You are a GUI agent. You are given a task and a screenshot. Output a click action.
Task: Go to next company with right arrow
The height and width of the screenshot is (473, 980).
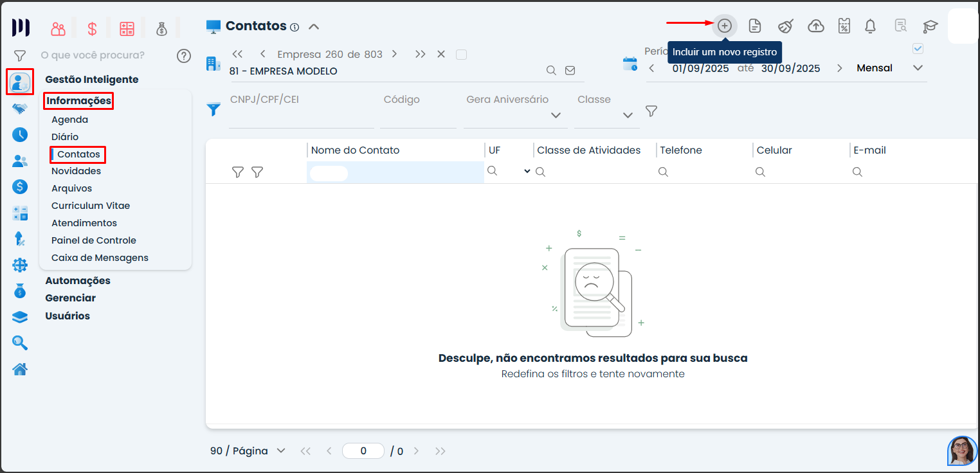tap(394, 55)
